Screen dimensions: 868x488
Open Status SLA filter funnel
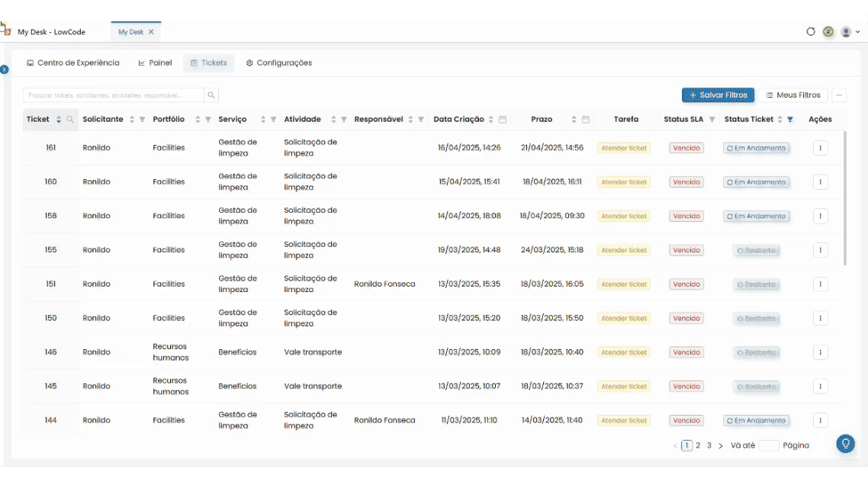click(x=712, y=120)
